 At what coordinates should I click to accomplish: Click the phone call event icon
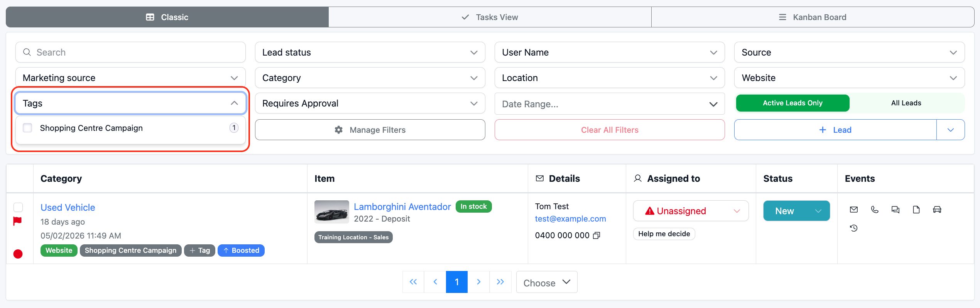pyautogui.click(x=874, y=210)
